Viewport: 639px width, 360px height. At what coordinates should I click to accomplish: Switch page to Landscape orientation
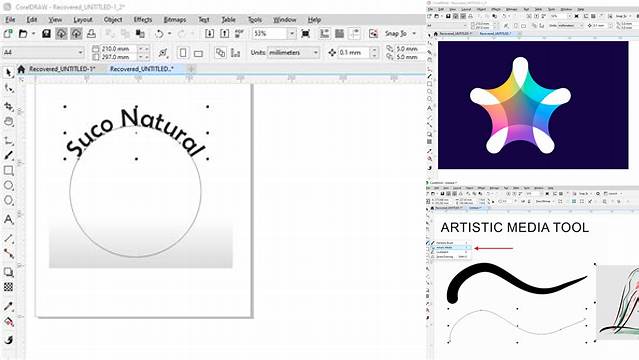tap(198, 53)
